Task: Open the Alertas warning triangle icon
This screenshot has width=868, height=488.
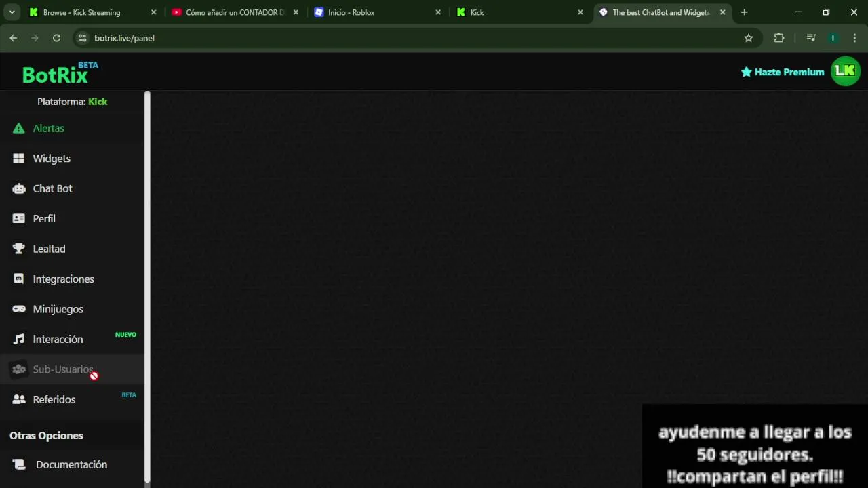Action: click(x=19, y=128)
